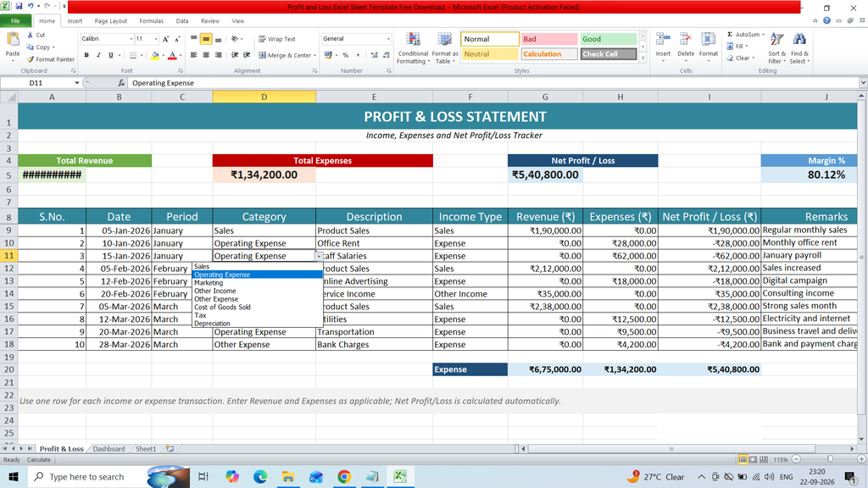Apply the Bad cell style
This screenshot has width=868, height=488.
click(549, 39)
